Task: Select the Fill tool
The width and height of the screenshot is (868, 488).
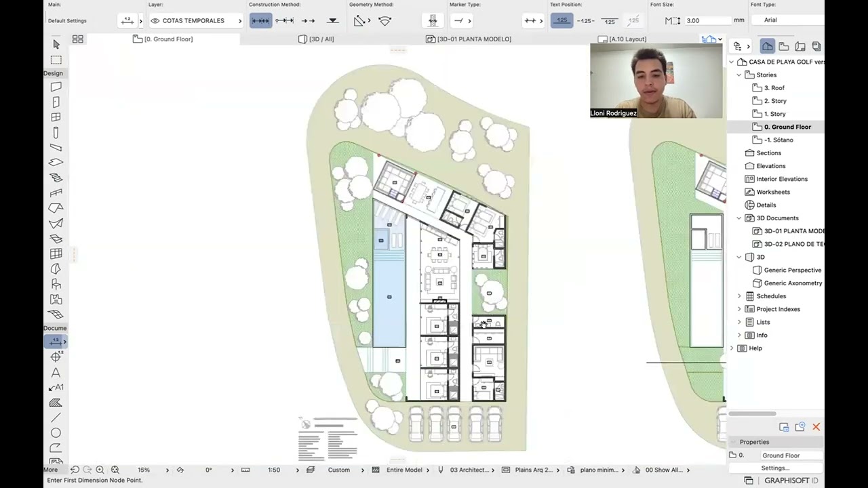Action: 56,403
